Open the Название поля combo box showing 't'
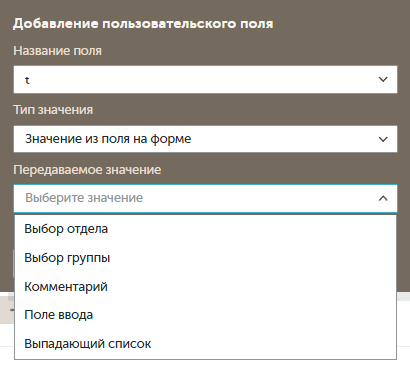This screenshot has width=410, height=365. (x=205, y=79)
